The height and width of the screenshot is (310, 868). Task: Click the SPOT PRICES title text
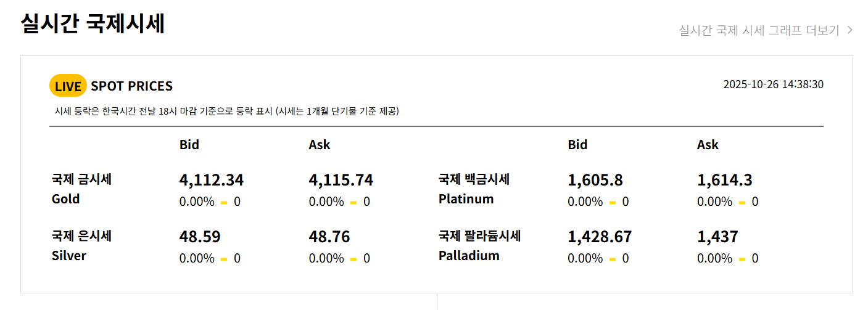[x=131, y=86]
